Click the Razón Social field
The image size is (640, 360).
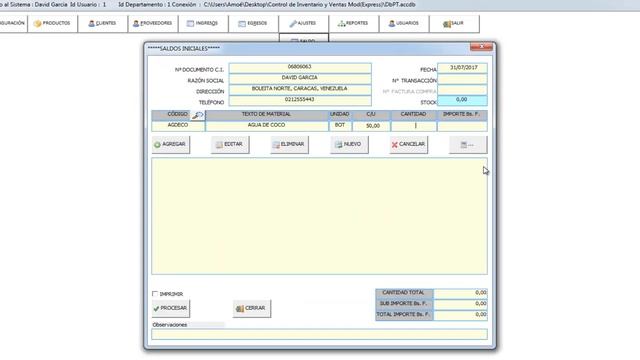coord(300,78)
